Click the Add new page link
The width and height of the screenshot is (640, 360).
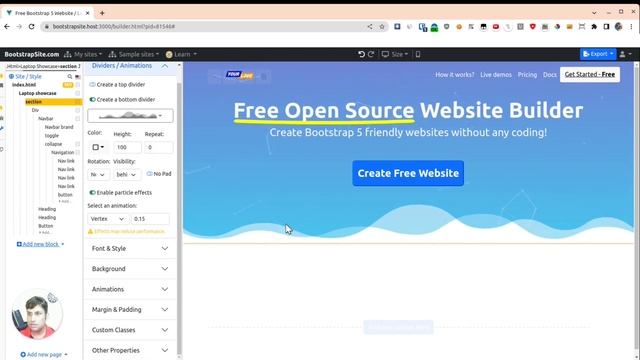click(44, 354)
